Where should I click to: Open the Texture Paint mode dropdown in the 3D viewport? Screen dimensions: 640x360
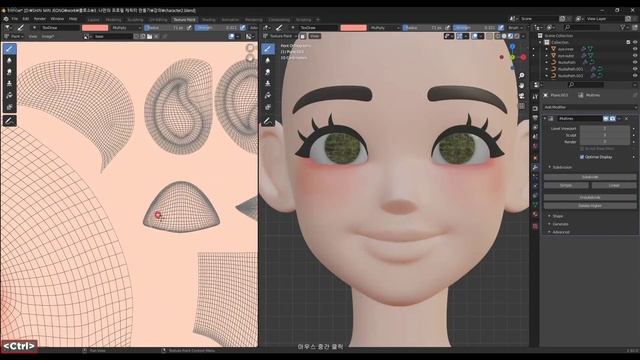click(x=283, y=36)
